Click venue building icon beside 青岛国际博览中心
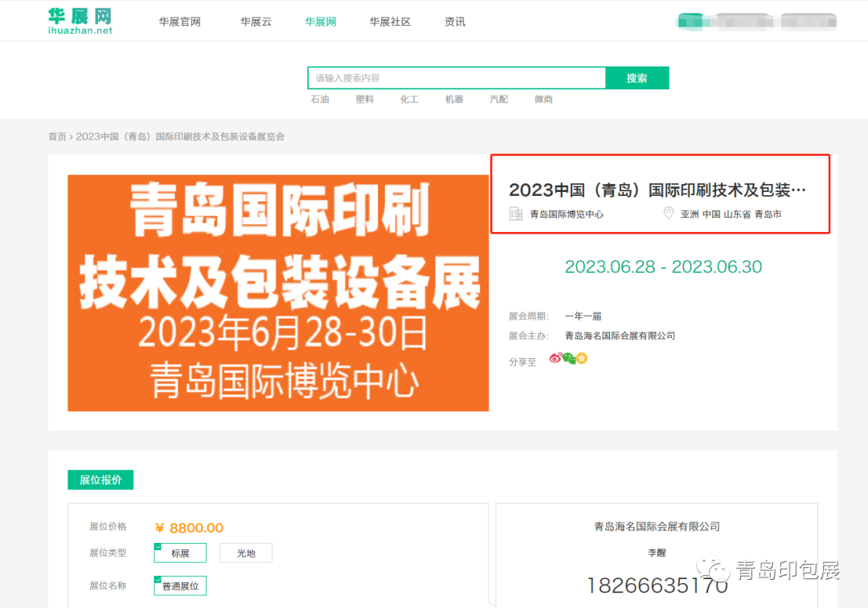 (x=515, y=214)
